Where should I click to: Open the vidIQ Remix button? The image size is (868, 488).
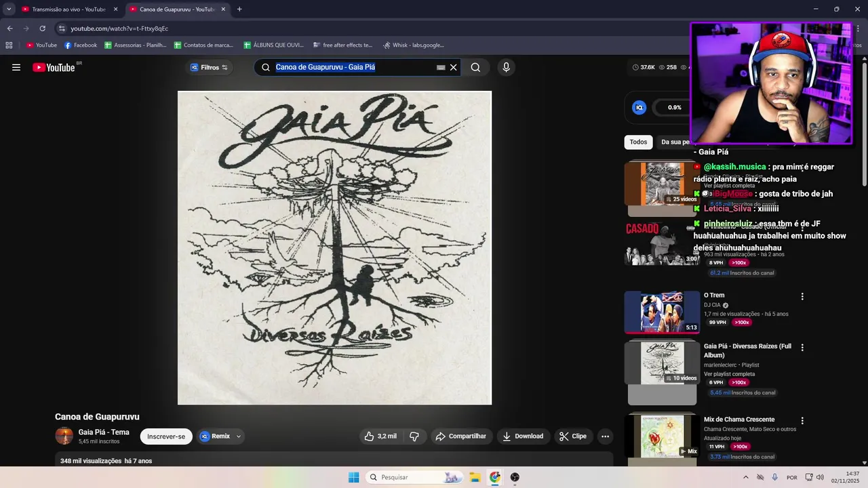click(215, 436)
